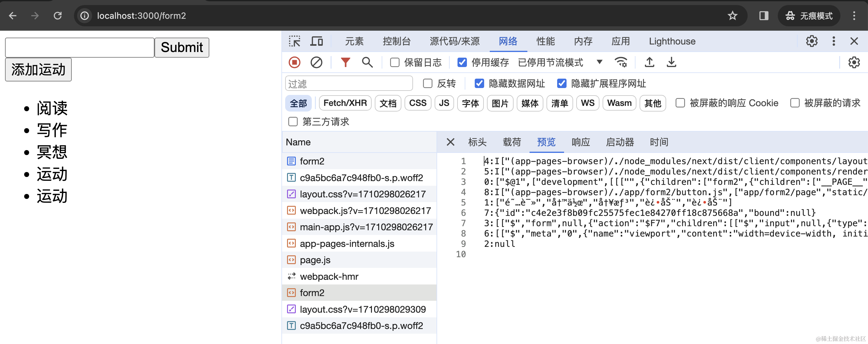Activate the inspect element picker

point(294,41)
